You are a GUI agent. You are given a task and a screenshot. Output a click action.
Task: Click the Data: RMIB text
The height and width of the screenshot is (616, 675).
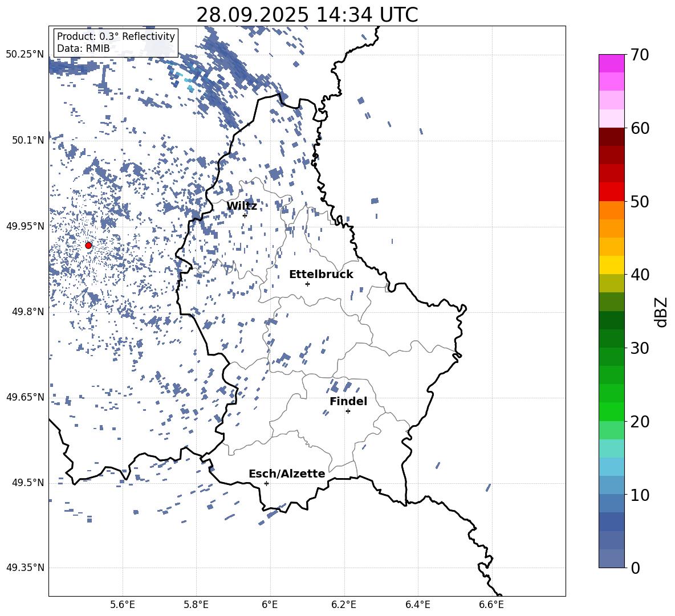coord(83,48)
